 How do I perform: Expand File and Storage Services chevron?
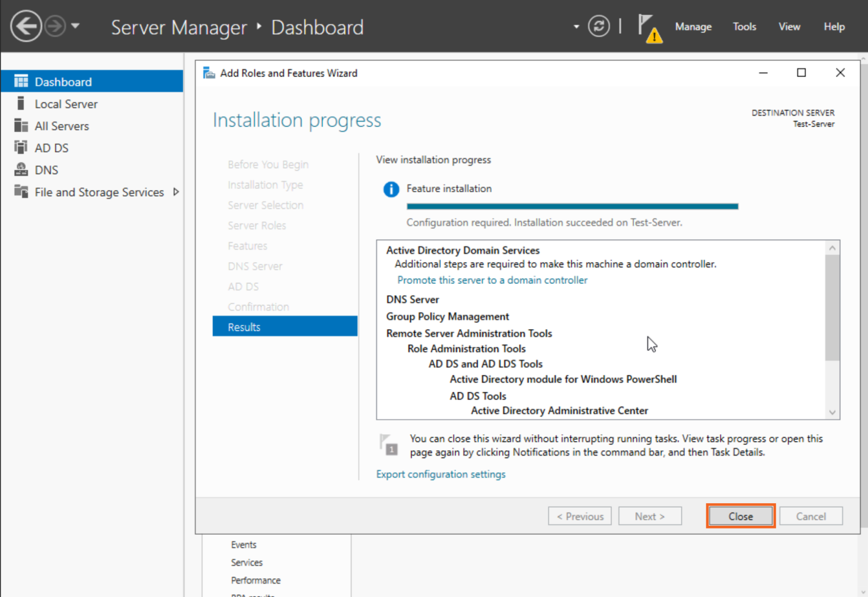click(176, 192)
